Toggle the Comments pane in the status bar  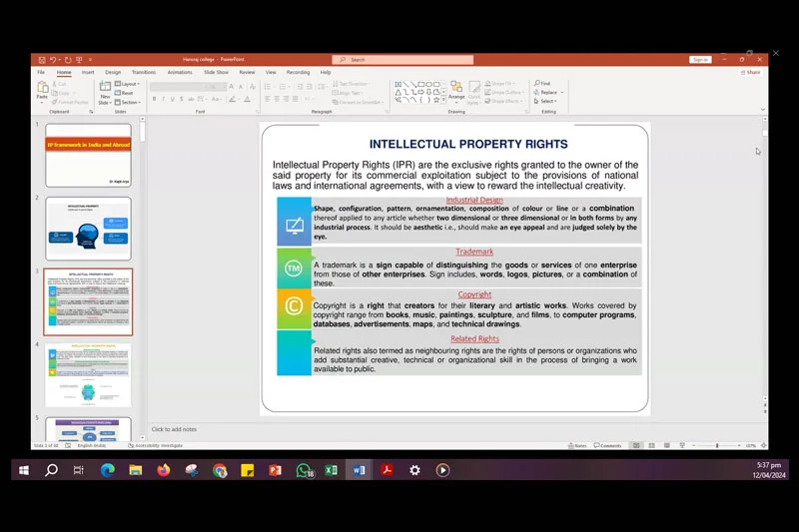(607, 445)
